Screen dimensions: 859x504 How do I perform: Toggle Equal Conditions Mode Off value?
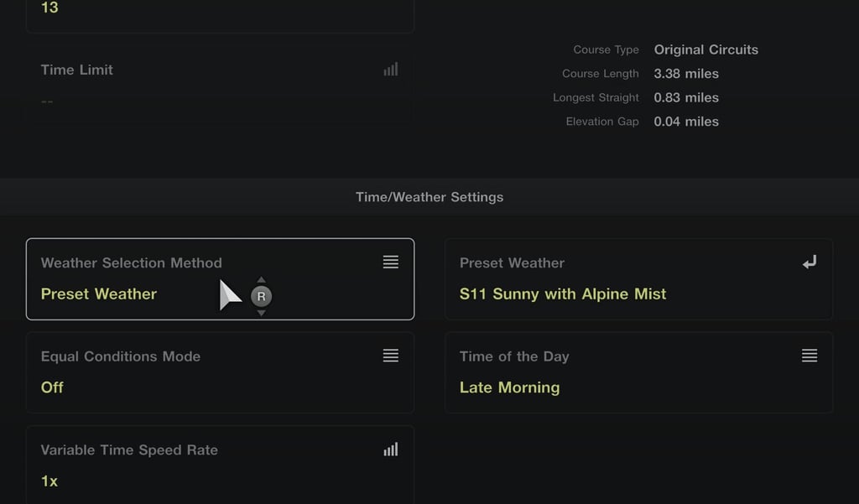pyautogui.click(x=52, y=387)
